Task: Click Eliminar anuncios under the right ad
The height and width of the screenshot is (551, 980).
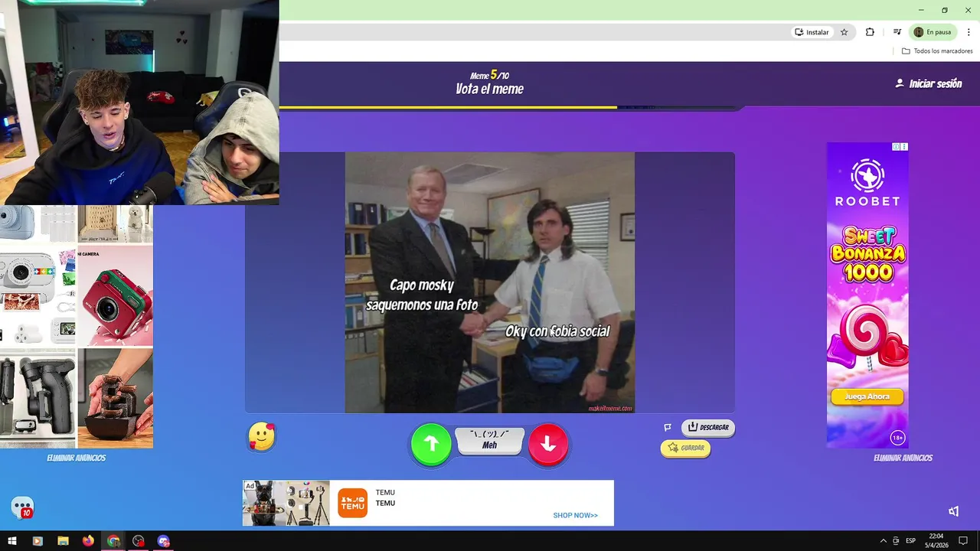Action: 903,458
